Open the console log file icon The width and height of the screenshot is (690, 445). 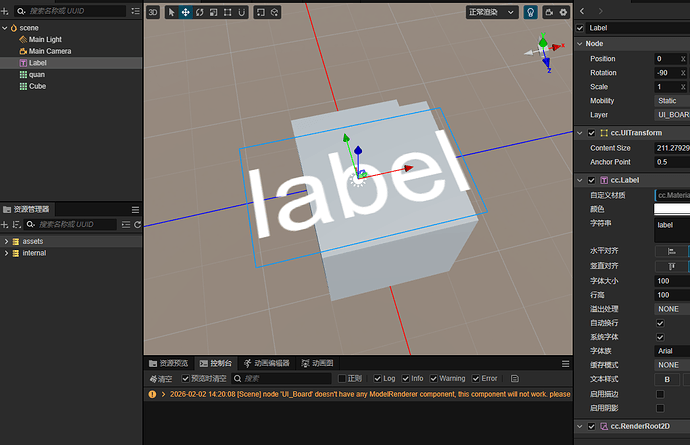click(x=515, y=379)
